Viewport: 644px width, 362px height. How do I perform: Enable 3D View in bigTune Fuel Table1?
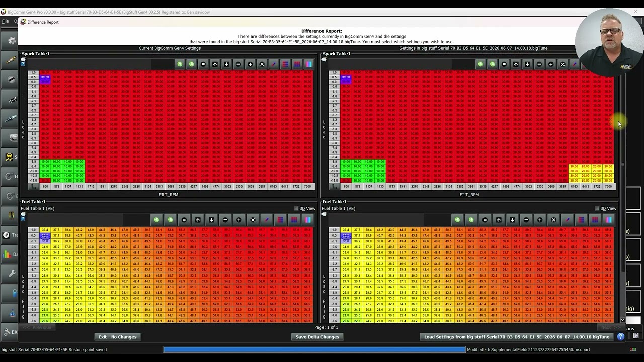pos(597,208)
